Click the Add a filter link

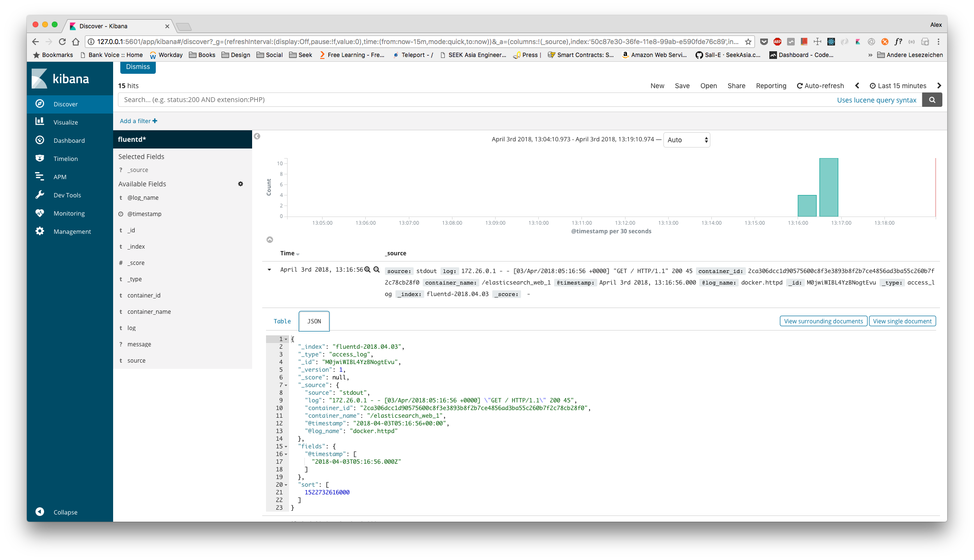[139, 121]
